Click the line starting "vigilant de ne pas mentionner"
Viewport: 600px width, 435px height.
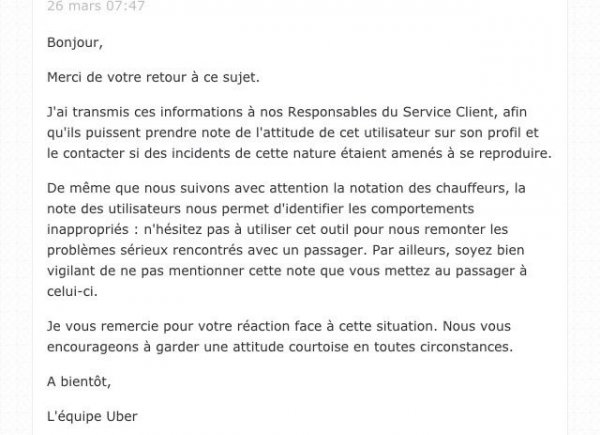[287, 271]
